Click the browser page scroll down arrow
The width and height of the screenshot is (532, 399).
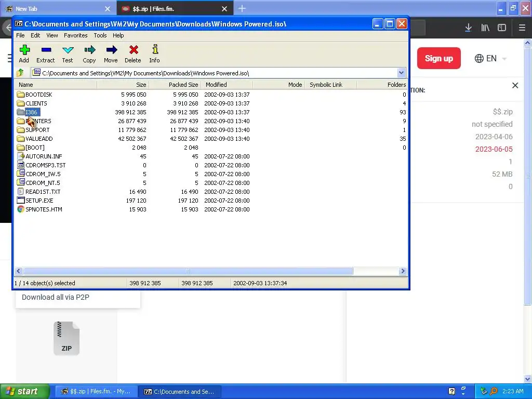(x=528, y=379)
